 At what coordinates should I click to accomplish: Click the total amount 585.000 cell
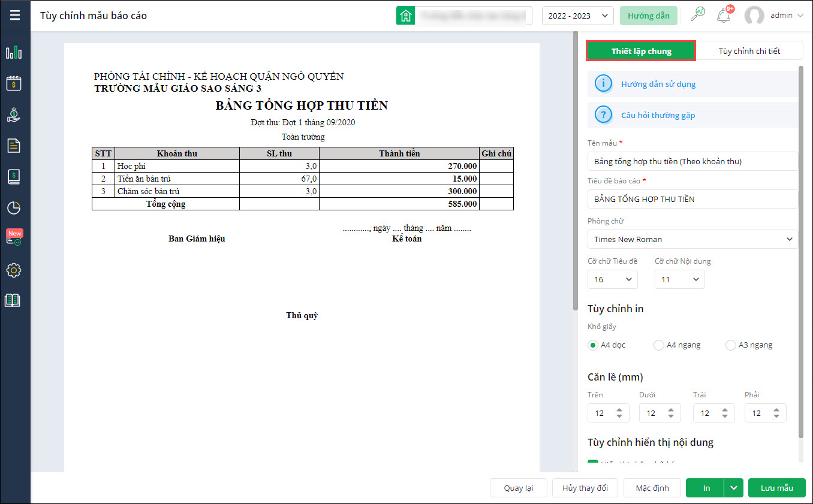point(399,204)
